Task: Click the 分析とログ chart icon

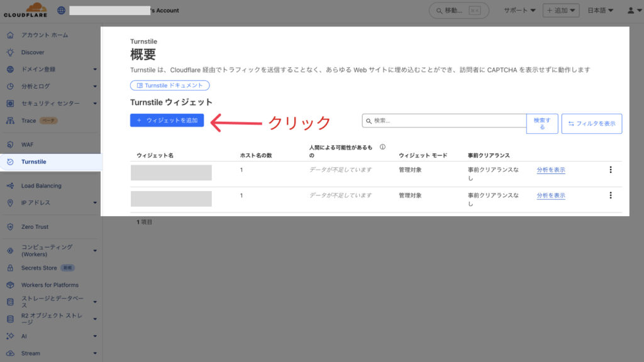Action: click(10, 86)
